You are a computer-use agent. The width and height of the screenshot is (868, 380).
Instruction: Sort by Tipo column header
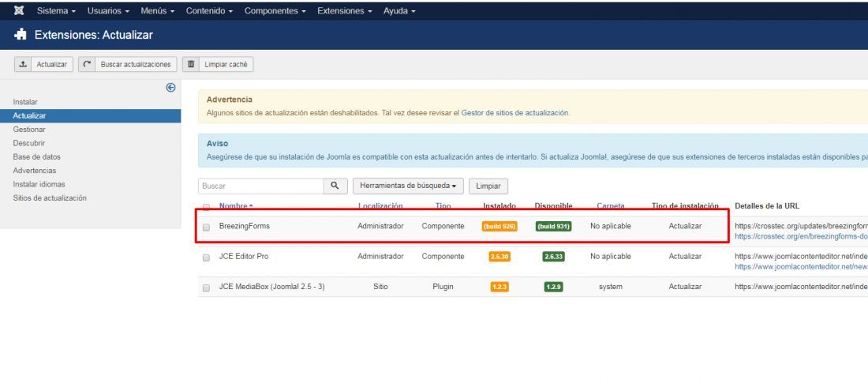tap(443, 206)
